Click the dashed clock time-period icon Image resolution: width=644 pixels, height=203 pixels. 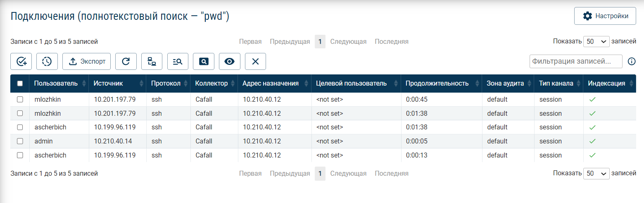pyautogui.click(x=47, y=62)
